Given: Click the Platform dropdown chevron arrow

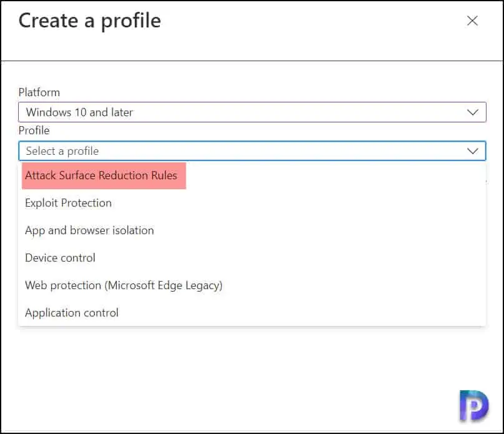Looking at the screenshot, I should tap(473, 112).
